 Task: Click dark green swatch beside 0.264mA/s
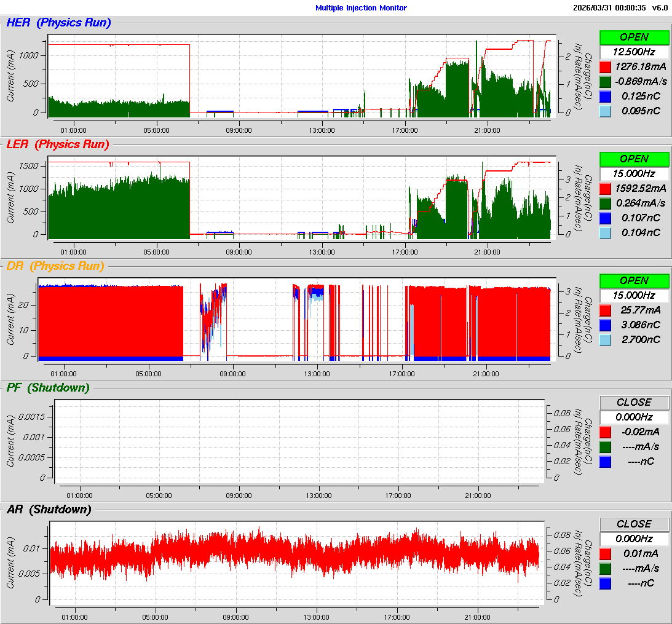click(606, 203)
